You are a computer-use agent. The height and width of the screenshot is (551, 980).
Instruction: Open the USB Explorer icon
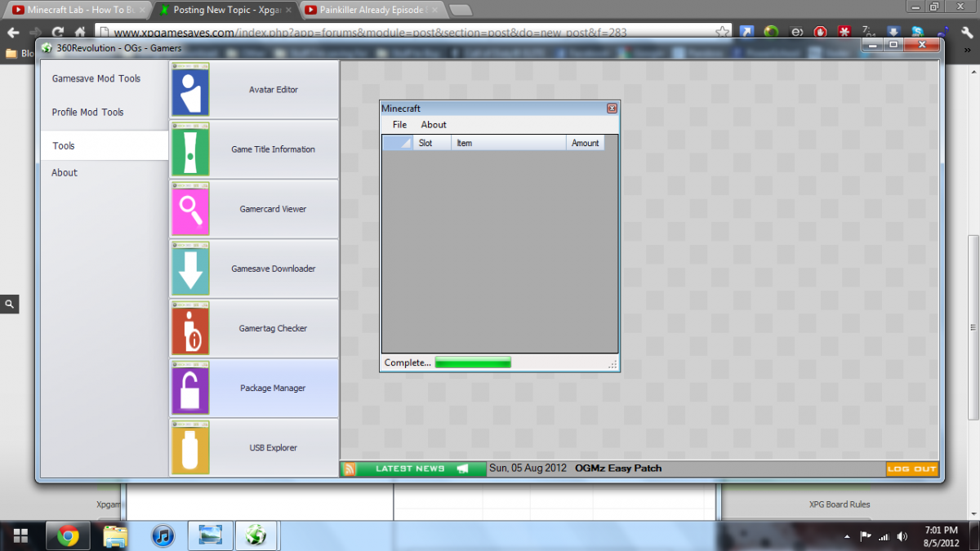point(190,448)
